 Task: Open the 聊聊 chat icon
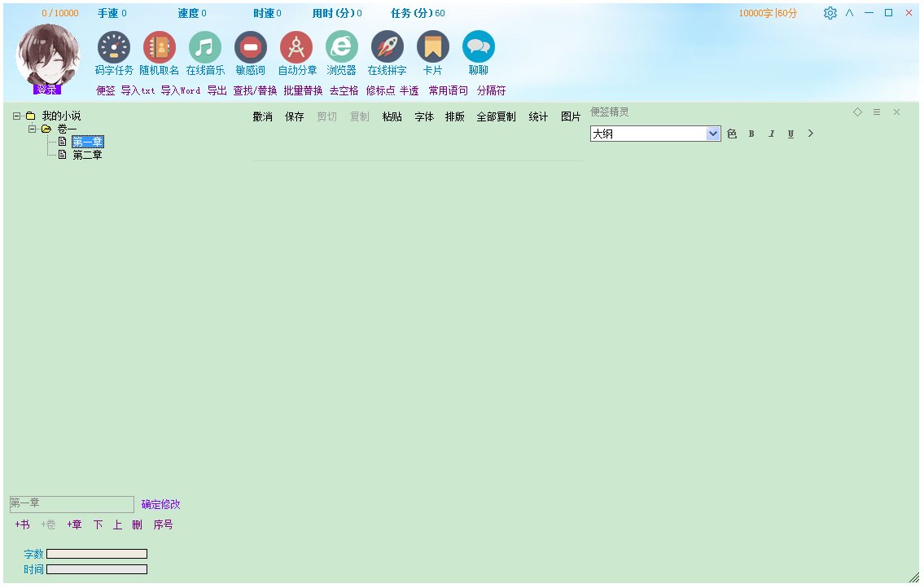point(479,47)
